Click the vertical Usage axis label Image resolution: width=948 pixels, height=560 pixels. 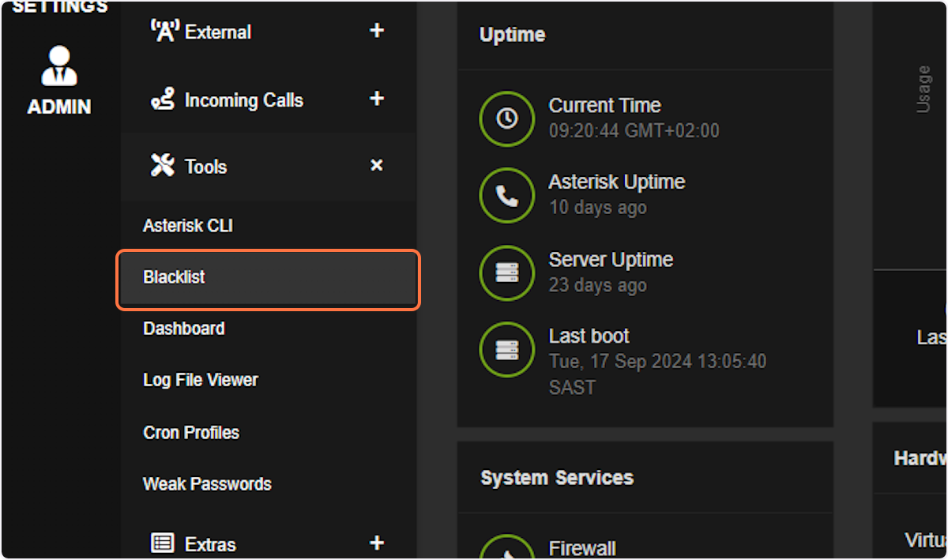(x=923, y=89)
